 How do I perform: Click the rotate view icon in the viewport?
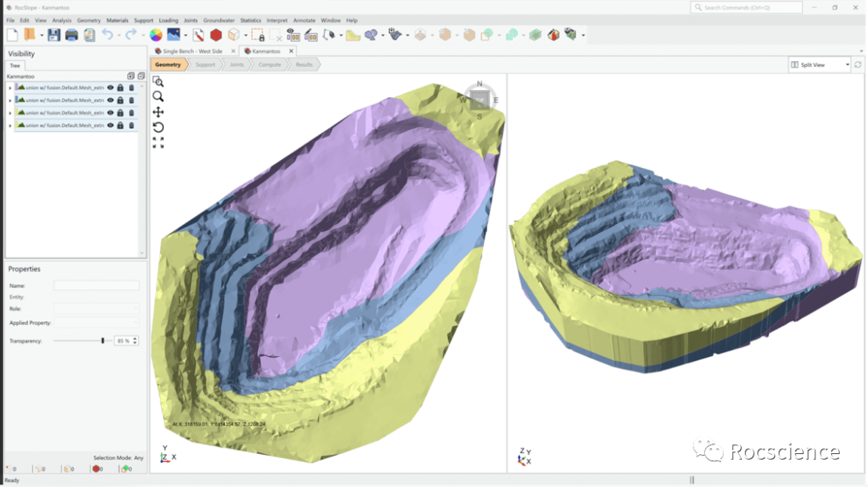(x=158, y=127)
